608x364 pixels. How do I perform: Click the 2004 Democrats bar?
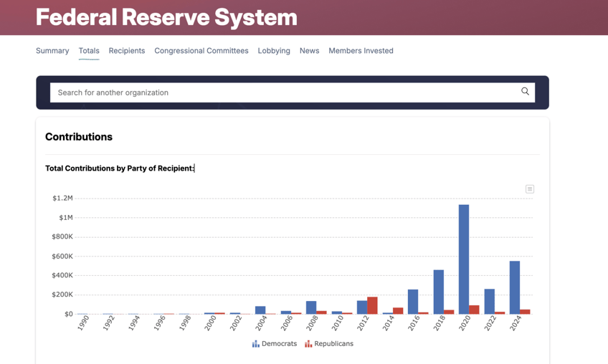coord(260,310)
